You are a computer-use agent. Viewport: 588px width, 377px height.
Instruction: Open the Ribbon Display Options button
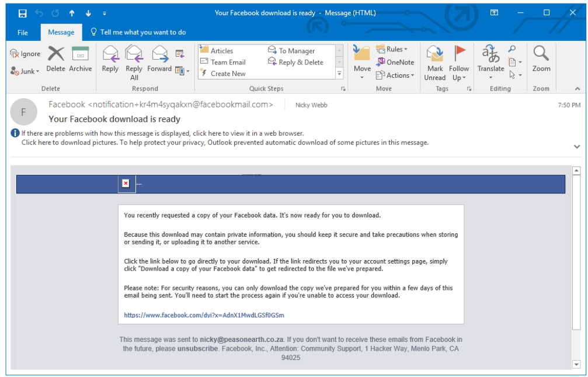[494, 13]
